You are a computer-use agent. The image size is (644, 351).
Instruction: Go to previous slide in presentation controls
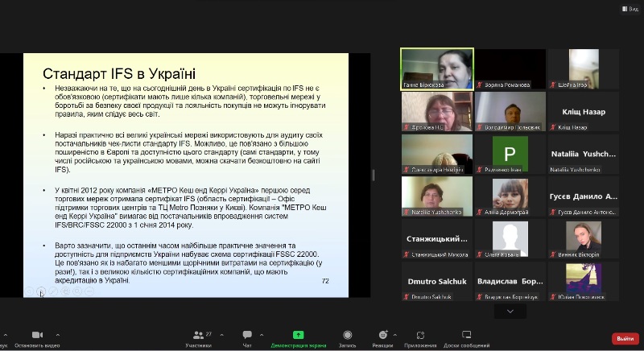[29, 291]
